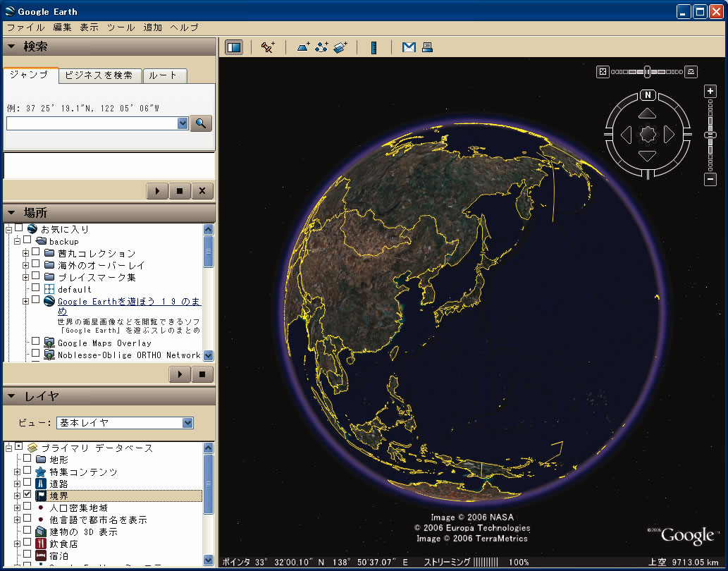Check the 地形 layer checkbox
This screenshot has width=728, height=571.
[x=27, y=459]
